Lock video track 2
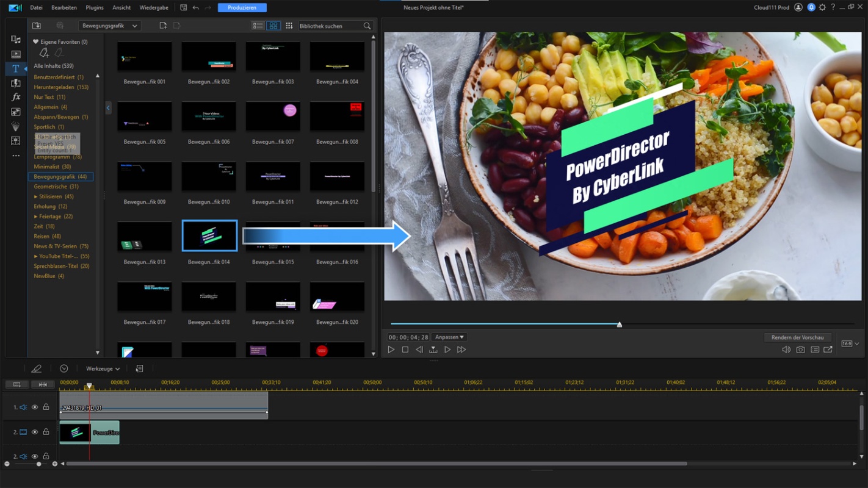868x488 pixels. click(x=46, y=432)
